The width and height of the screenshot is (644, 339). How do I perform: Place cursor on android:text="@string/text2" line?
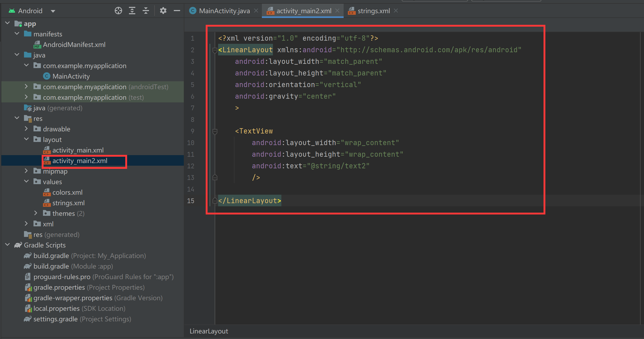[311, 166]
